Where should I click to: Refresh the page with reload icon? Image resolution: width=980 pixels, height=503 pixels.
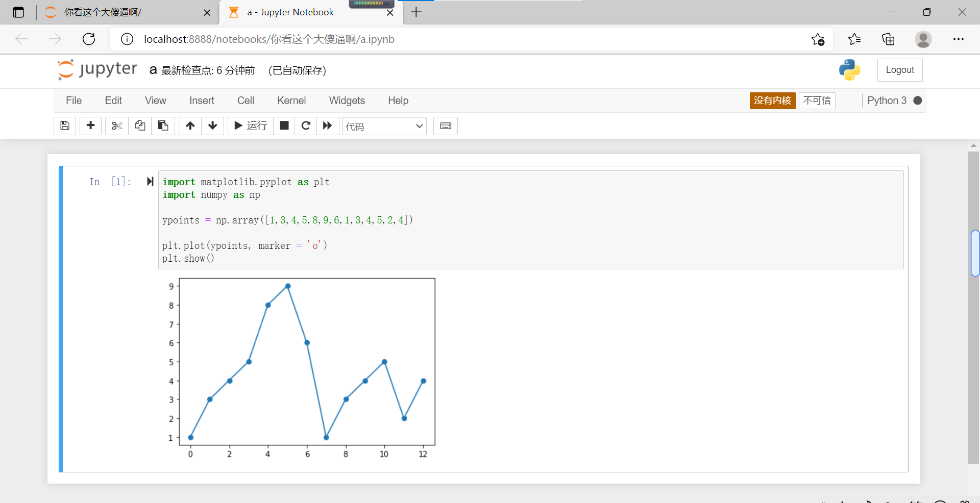click(x=89, y=39)
